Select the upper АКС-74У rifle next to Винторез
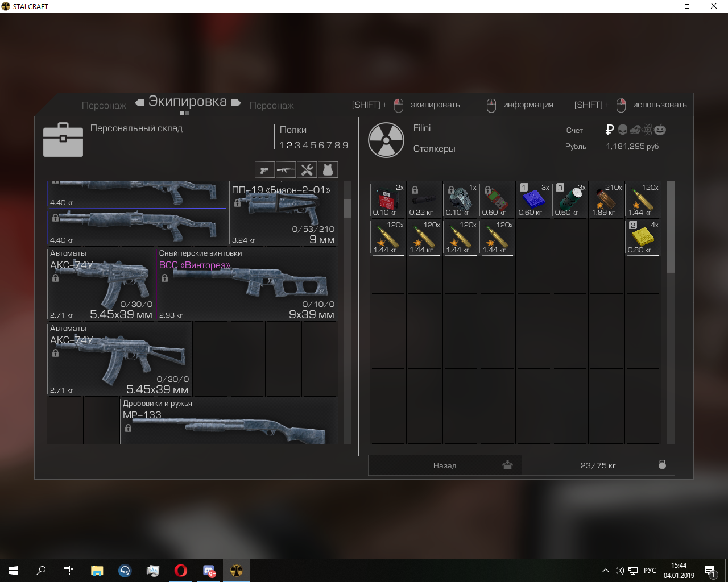Screen dimensions: 728x582 click(101, 284)
